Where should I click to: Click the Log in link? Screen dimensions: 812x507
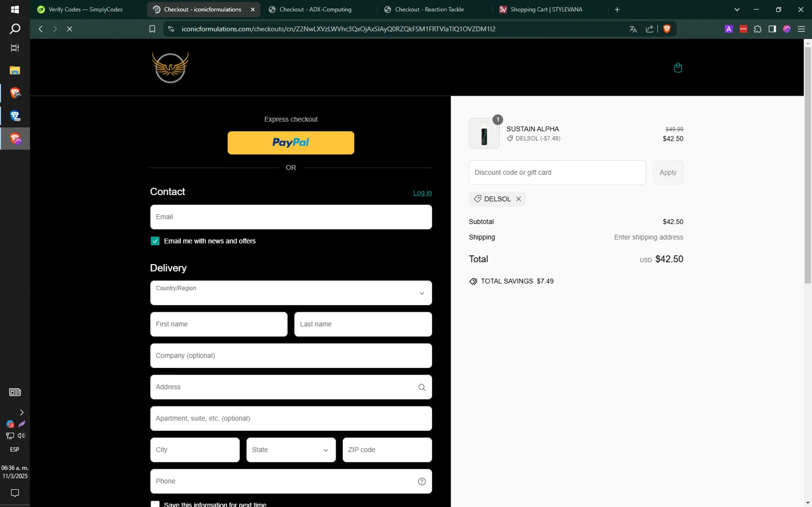[x=422, y=193]
